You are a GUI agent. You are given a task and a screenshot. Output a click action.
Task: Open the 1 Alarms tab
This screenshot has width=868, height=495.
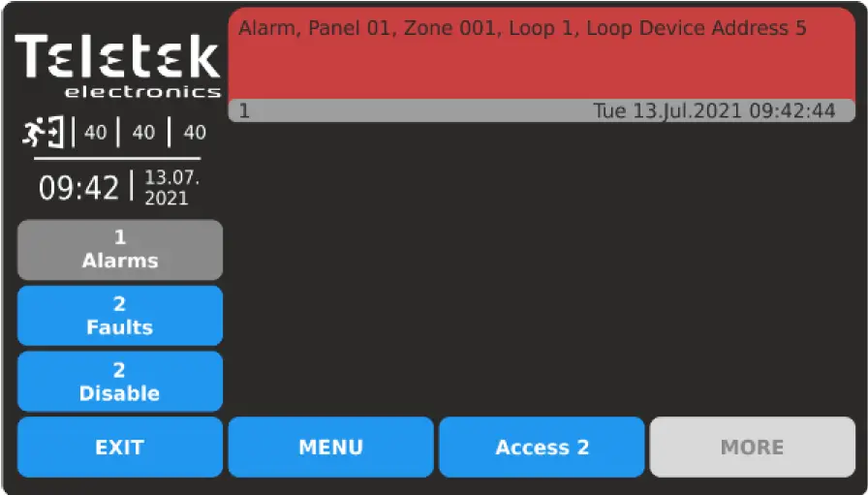pyautogui.click(x=120, y=250)
